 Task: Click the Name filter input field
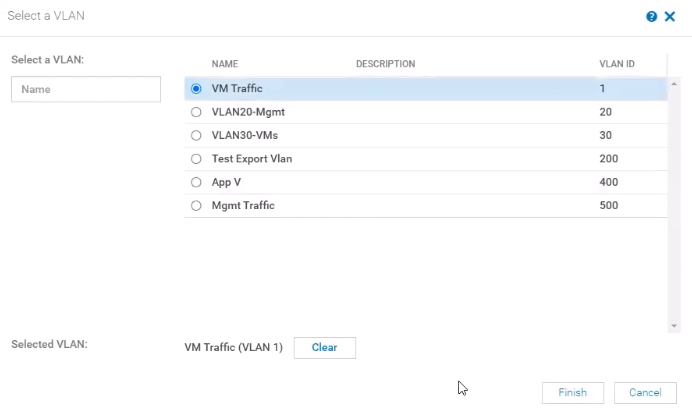click(x=86, y=89)
